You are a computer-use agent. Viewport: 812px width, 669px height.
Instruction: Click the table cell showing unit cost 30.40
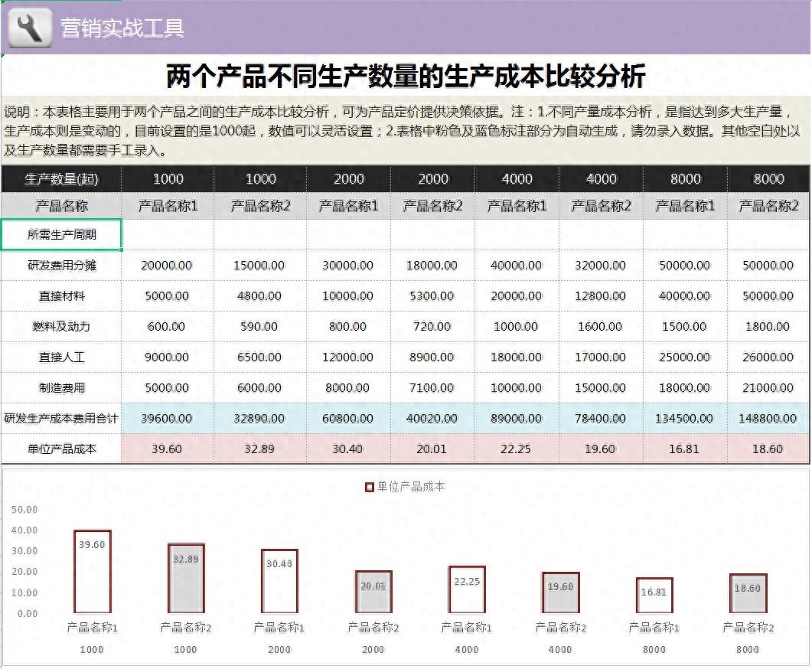[347, 449]
